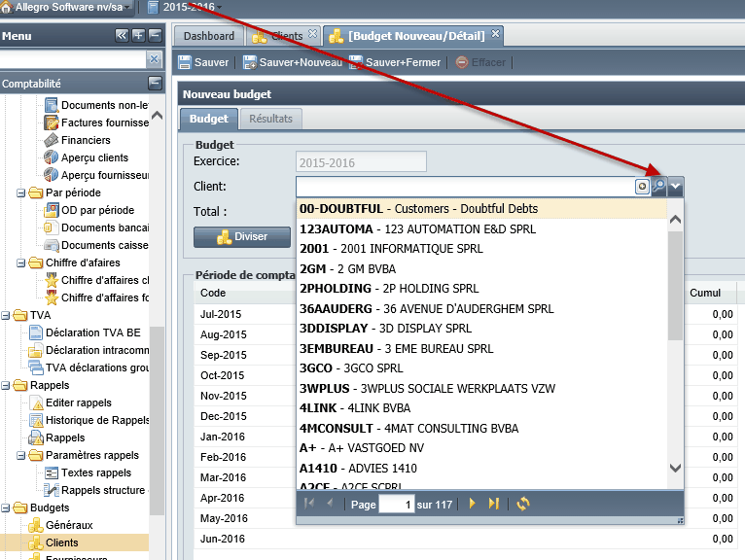The width and height of the screenshot is (745, 560).
Task: Open Textes rappels
Action: click(x=88, y=472)
